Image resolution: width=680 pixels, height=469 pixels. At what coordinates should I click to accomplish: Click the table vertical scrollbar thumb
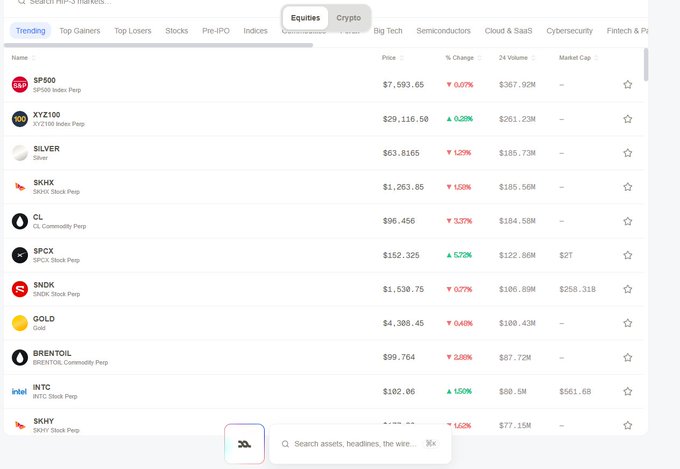click(646, 64)
